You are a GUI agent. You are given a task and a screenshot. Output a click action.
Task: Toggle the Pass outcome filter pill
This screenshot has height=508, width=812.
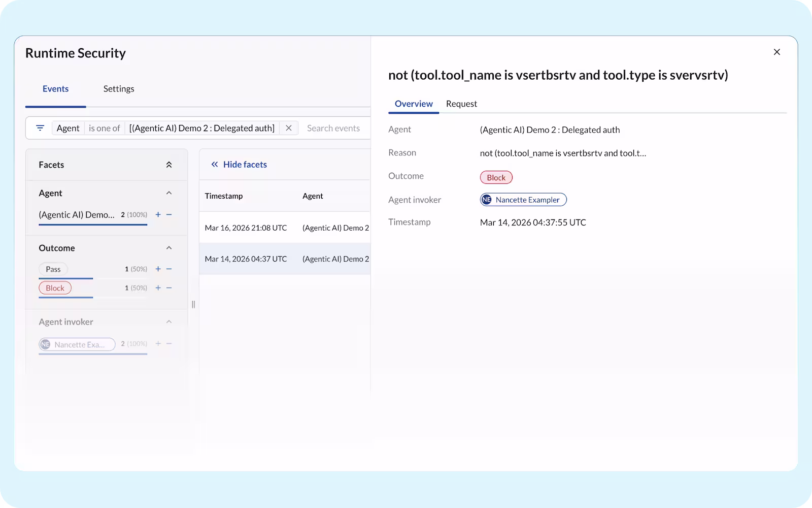coord(53,269)
